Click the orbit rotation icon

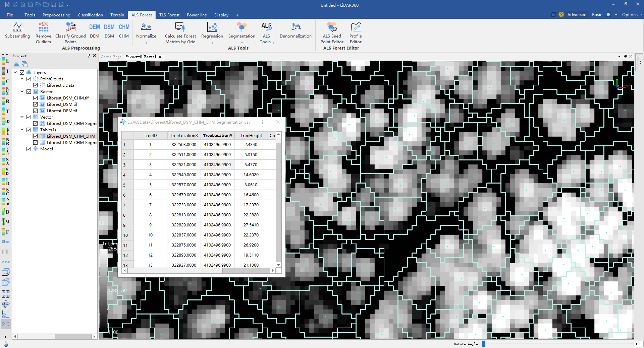(x=6, y=304)
